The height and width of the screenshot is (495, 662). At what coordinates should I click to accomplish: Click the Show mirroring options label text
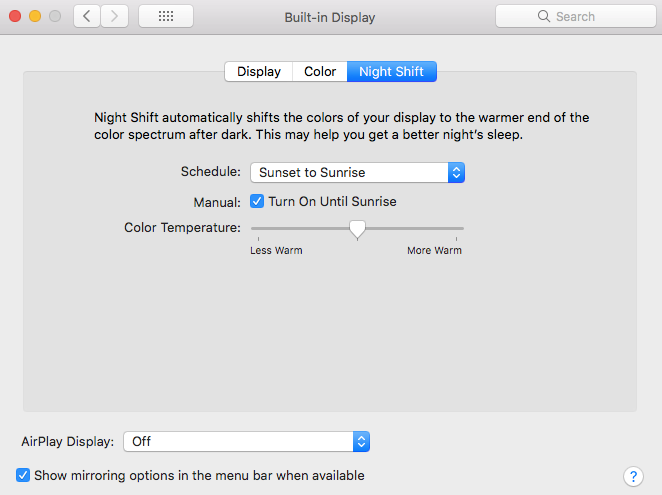click(199, 476)
